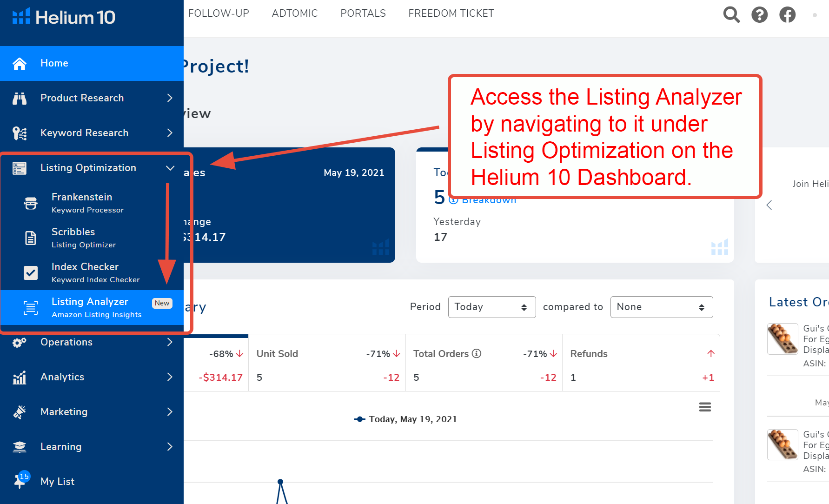The image size is (829, 504).
Task: Open the Period Today dropdown
Action: click(x=492, y=307)
